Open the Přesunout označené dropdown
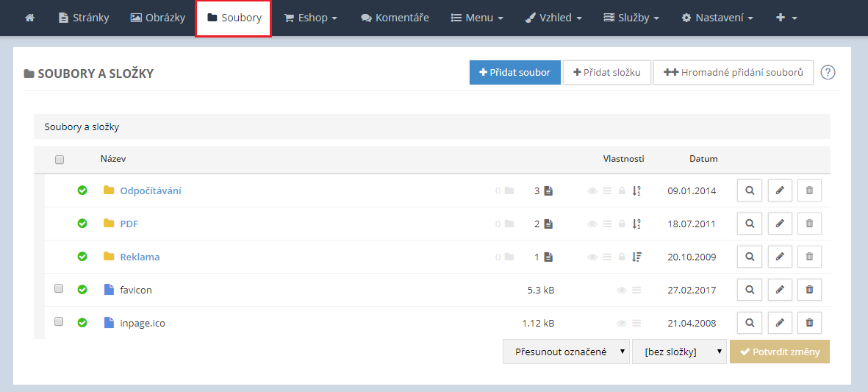This screenshot has height=392, width=868. coord(566,352)
